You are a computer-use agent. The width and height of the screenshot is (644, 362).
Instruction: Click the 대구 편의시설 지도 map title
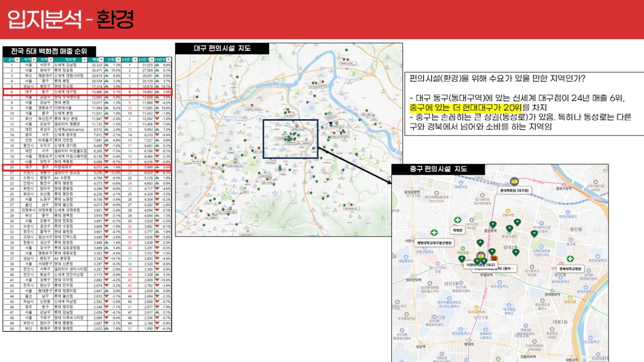tap(222, 49)
